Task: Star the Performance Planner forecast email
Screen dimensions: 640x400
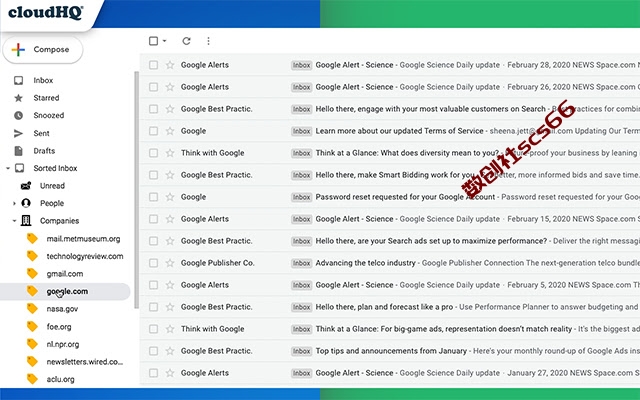Action: click(170, 307)
